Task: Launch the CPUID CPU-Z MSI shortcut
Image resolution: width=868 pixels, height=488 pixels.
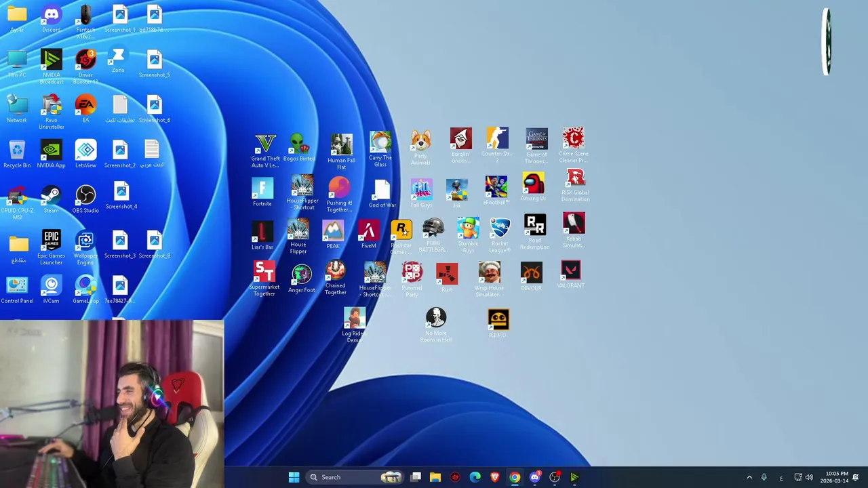Action: [17, 203]
